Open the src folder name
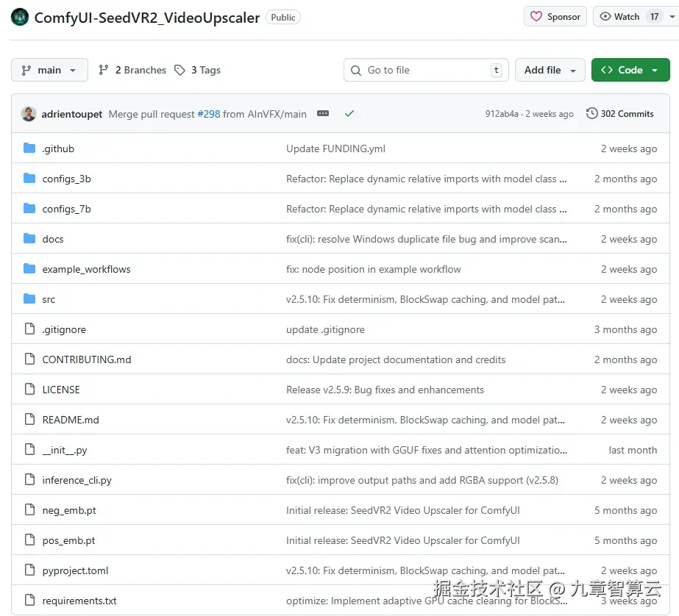This screenshot has height=616, width=679. pos(49,300)
